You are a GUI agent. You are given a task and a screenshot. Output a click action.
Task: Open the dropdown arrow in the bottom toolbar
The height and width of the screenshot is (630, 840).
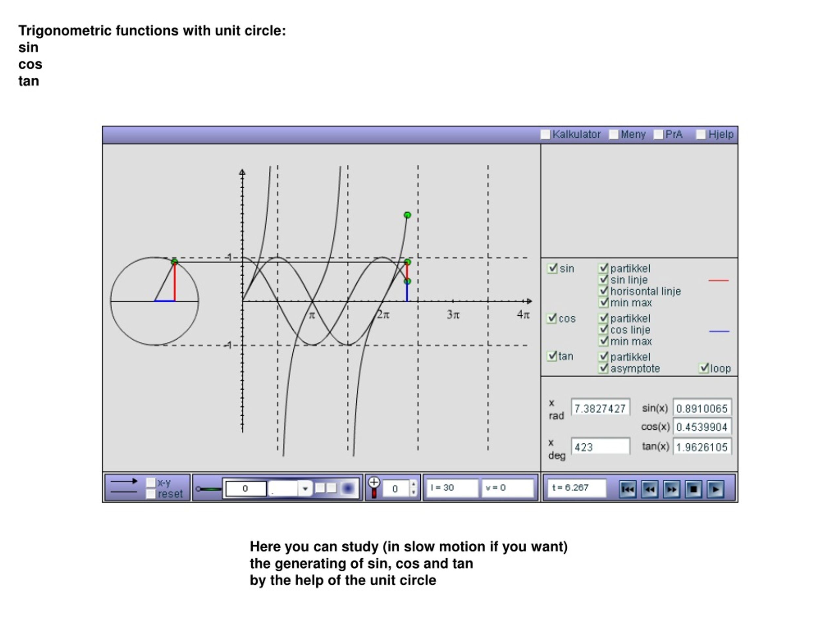click(305, 489)
